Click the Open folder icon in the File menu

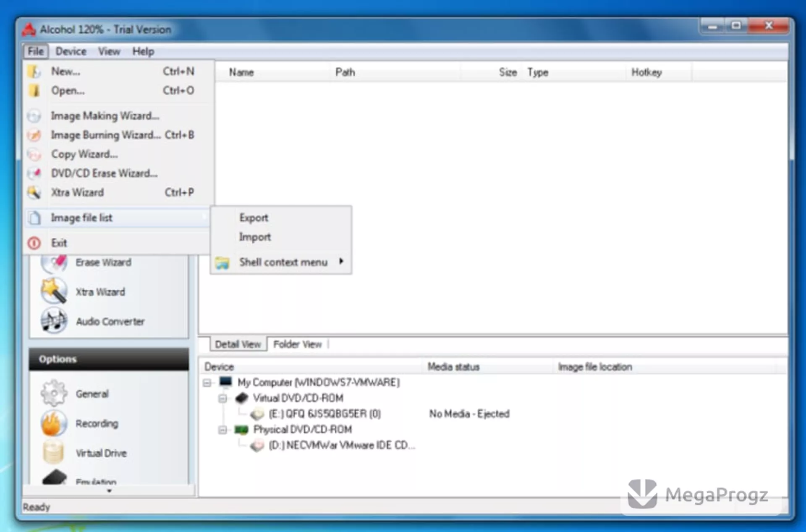tap(34, 91)
